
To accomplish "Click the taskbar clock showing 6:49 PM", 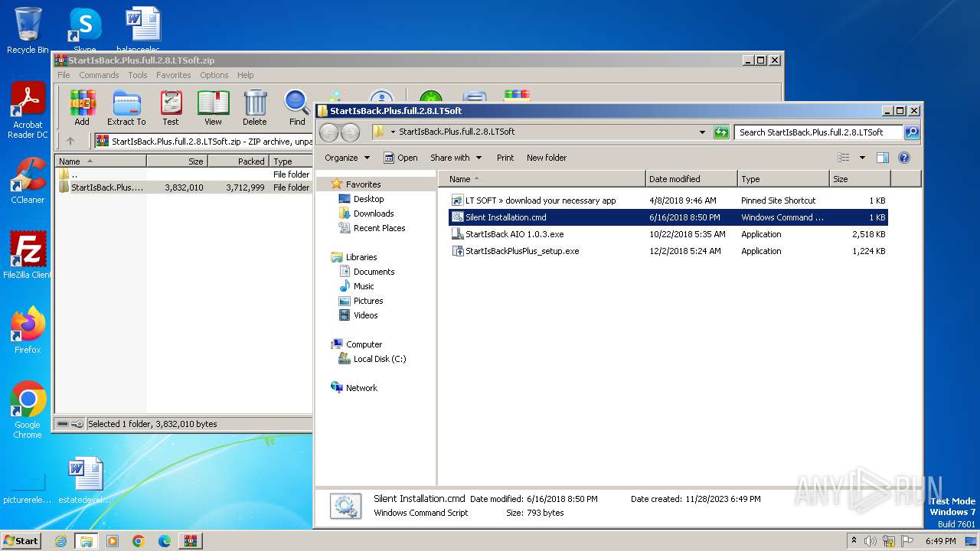I will [940, 541].
